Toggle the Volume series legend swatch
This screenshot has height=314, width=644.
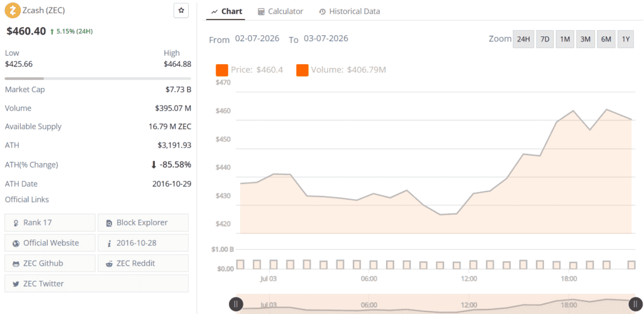[303, 70]
